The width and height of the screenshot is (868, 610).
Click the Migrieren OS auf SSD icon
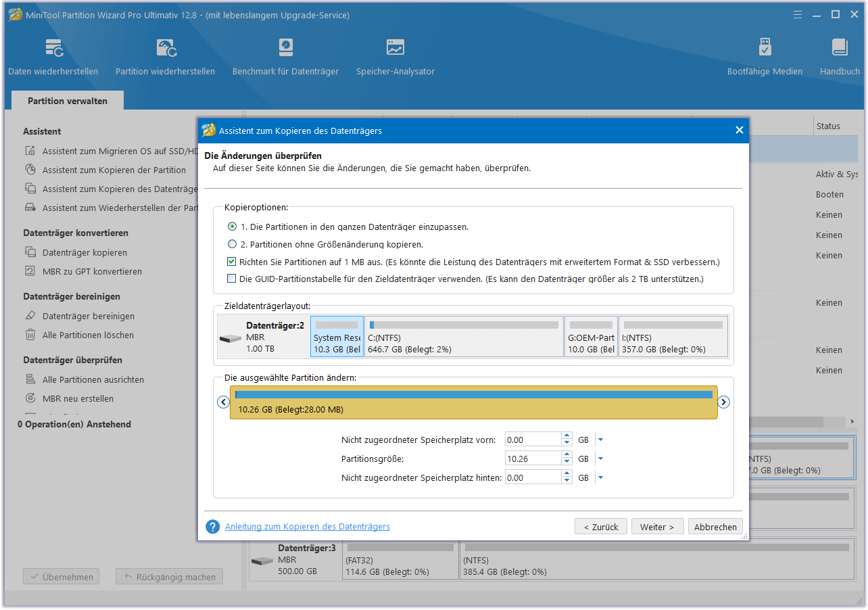coord(30,151)
